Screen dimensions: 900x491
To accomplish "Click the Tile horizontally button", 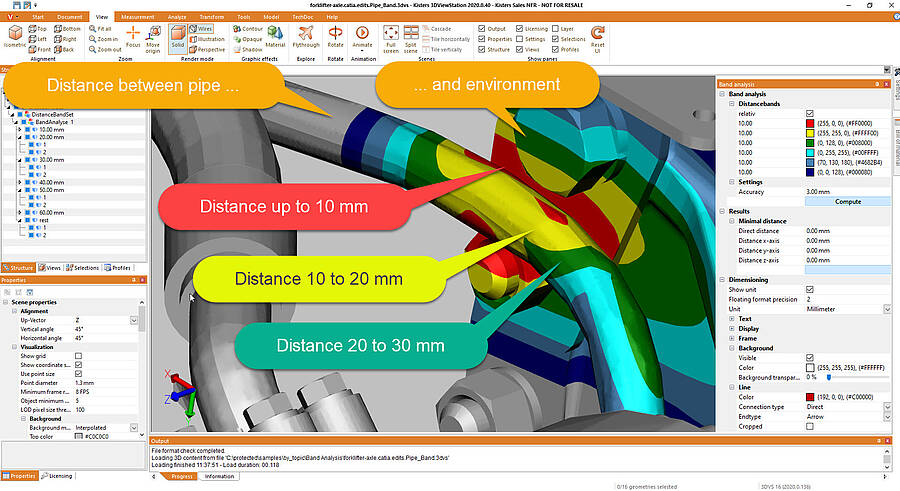I will coord(446,39).
